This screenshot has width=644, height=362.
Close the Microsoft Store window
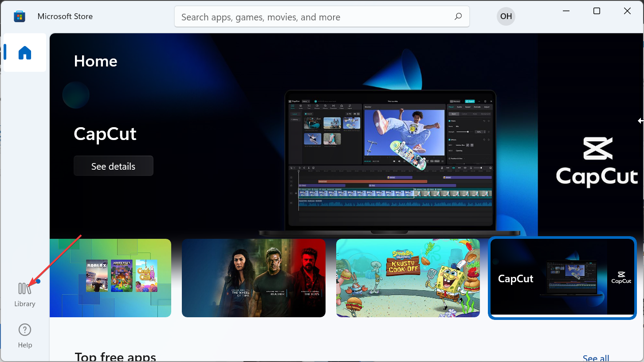point(627,11)
